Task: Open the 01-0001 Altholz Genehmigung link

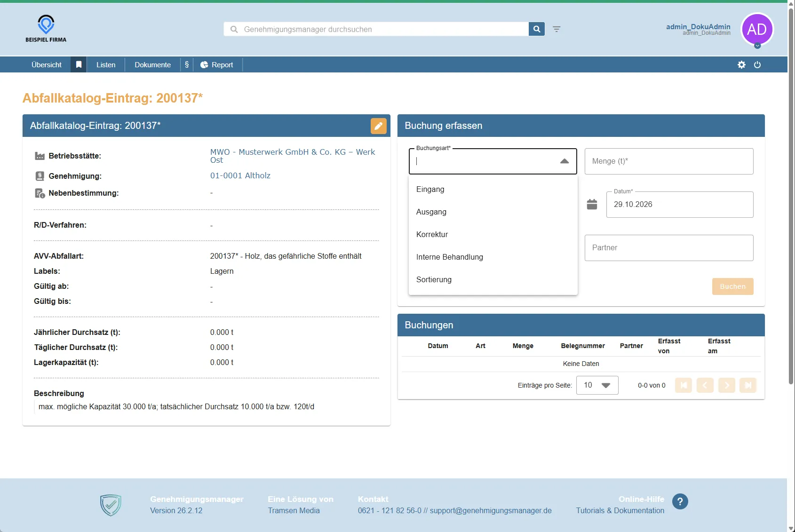Action: point(240,175)
